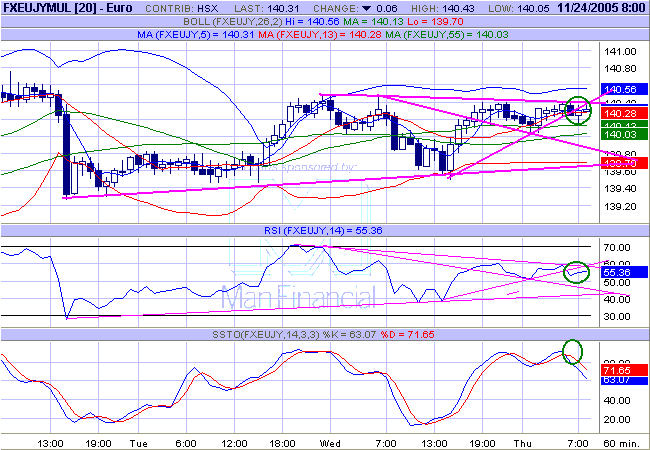This screenshot has width=650, height=450.
Task: Click the 139.40 price axis label
Action: tap(620, 189)
